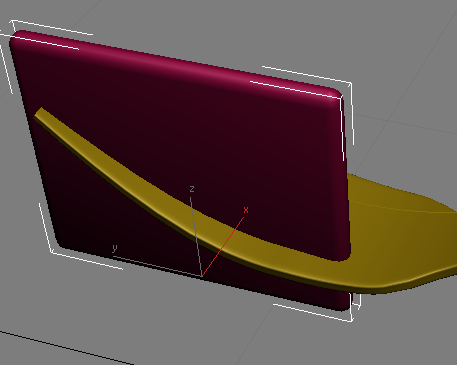Select the gray Z axis line
457x365 pixels.
(x=196, y=237)
